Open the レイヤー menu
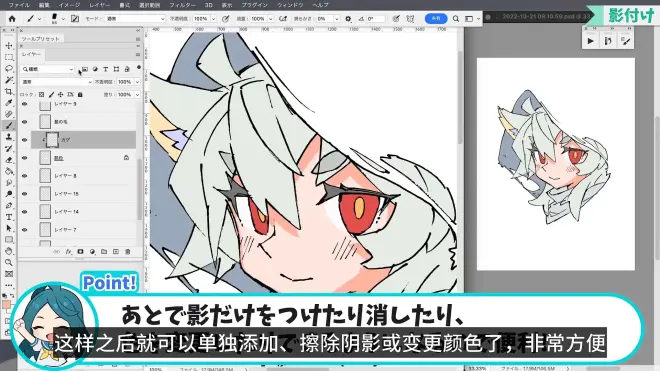The width and height of the screenshot is (660, 371). (x=99, y=5)
